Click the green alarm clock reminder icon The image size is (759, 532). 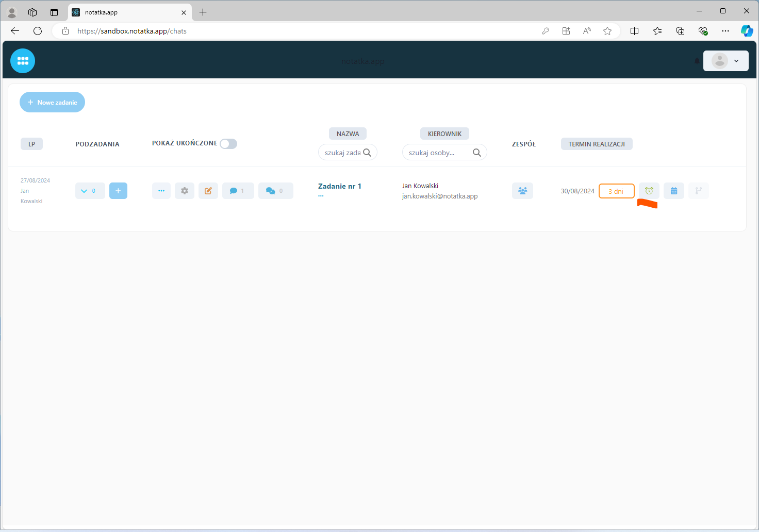pyautogui.click(x=649, y=191)
